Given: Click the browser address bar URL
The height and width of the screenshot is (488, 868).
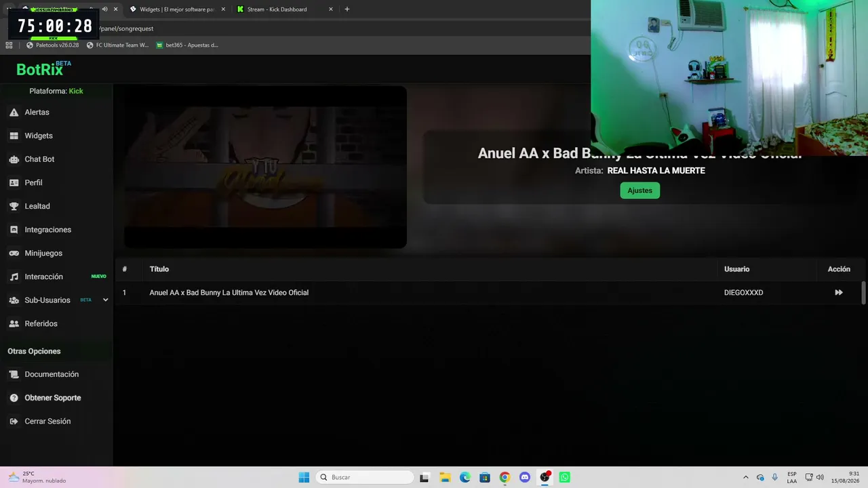Looking at the screenshot, I should (x=127, y=28).
